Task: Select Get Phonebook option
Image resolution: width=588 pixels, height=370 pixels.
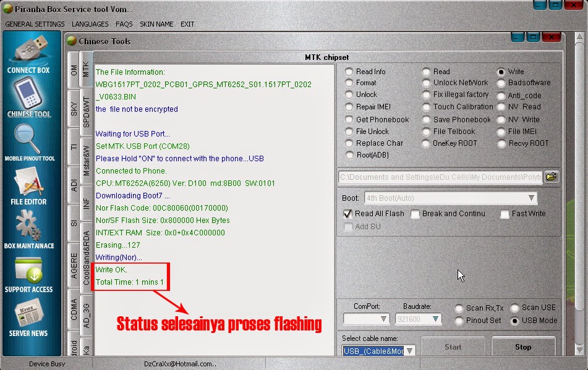Action: 349,120
